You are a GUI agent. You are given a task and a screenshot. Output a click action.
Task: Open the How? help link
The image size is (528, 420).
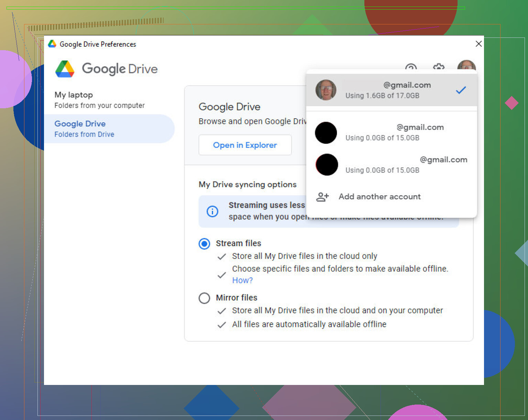tap(242, 280)
